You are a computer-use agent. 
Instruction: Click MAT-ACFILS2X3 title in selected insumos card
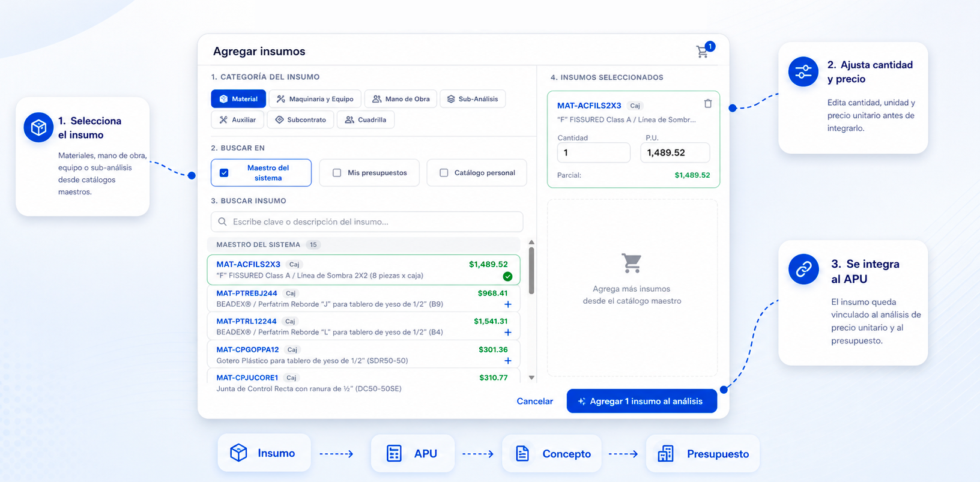coord(589,106)
